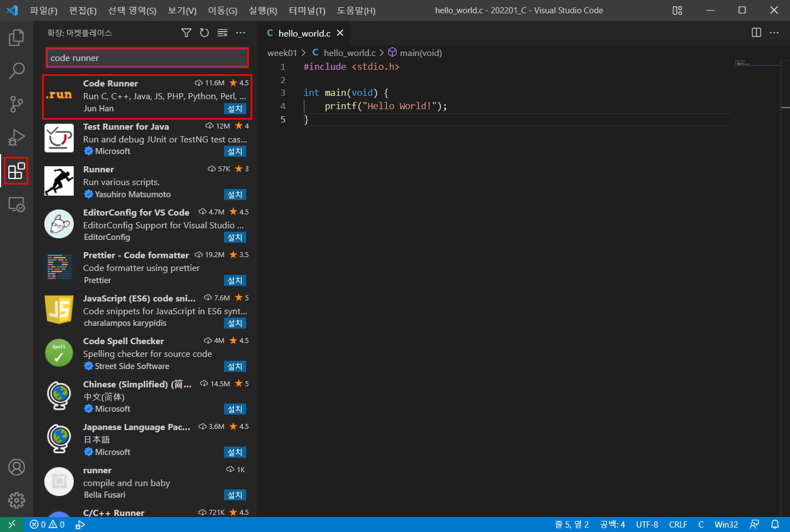Clear extension search results icon

(222, 33)
